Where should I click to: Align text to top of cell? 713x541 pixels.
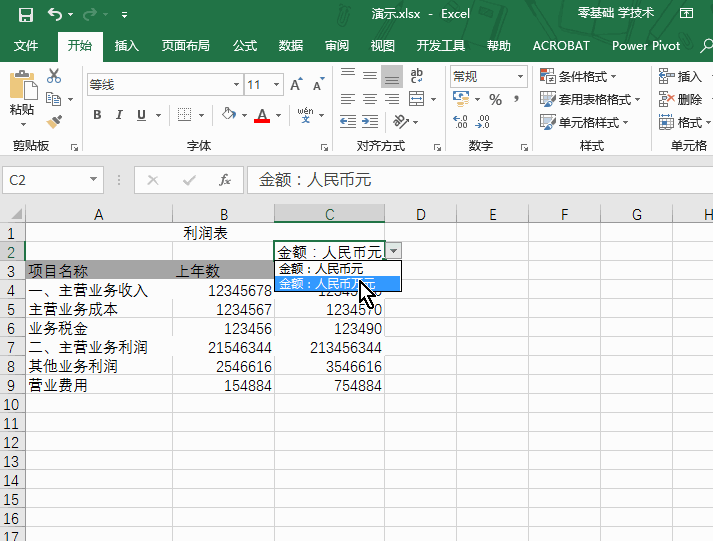tap(348, 75)
